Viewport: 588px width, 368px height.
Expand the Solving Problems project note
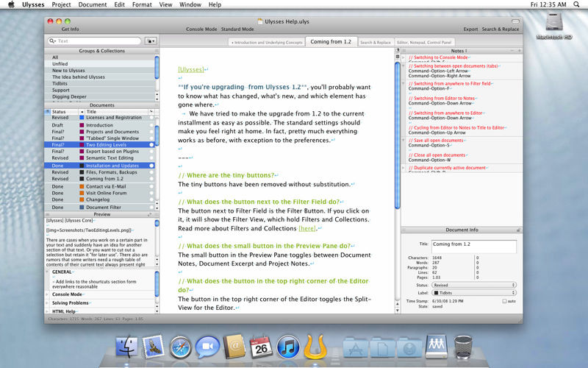47,303
